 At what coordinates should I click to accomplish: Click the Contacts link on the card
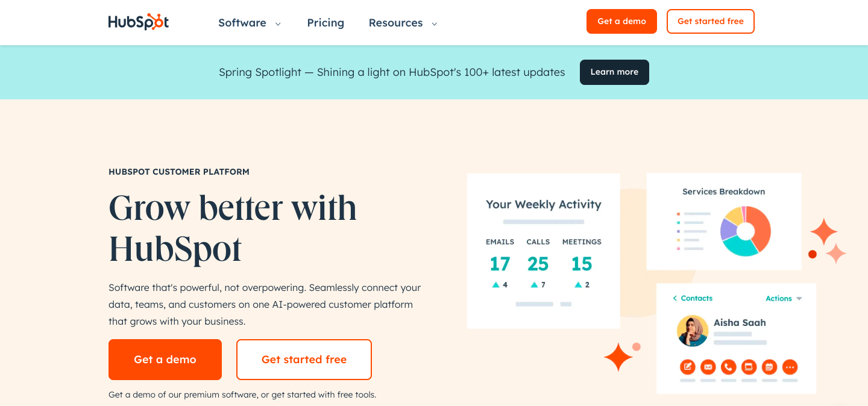[697, 298]
